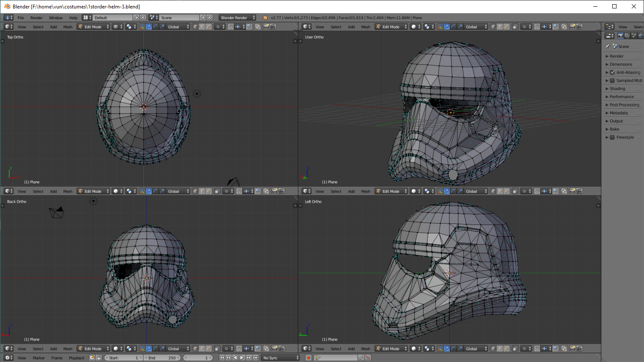Open the Mesh menu in Top Ortho viewport
This screenshot has height=362, width=644.
point(68,27)
